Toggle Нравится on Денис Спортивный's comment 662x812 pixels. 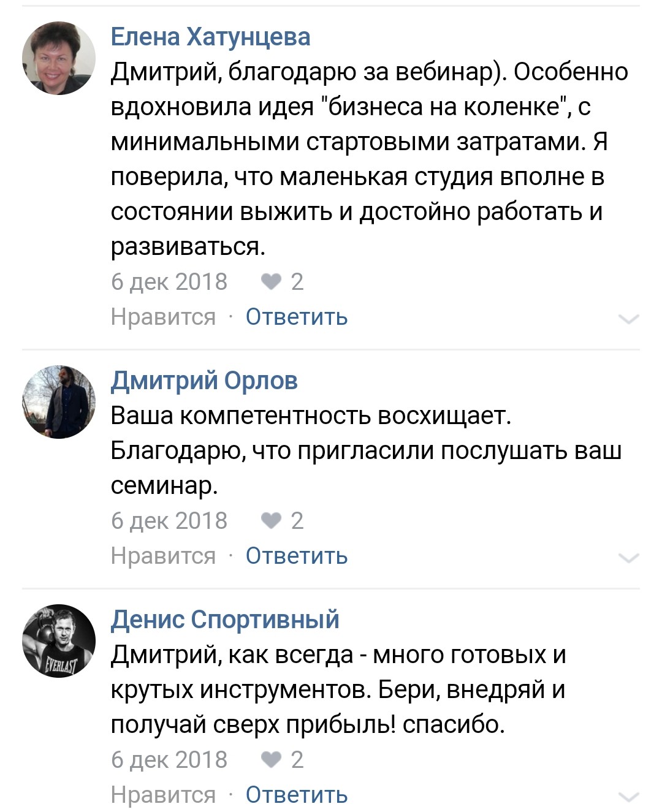coord(163,795)
